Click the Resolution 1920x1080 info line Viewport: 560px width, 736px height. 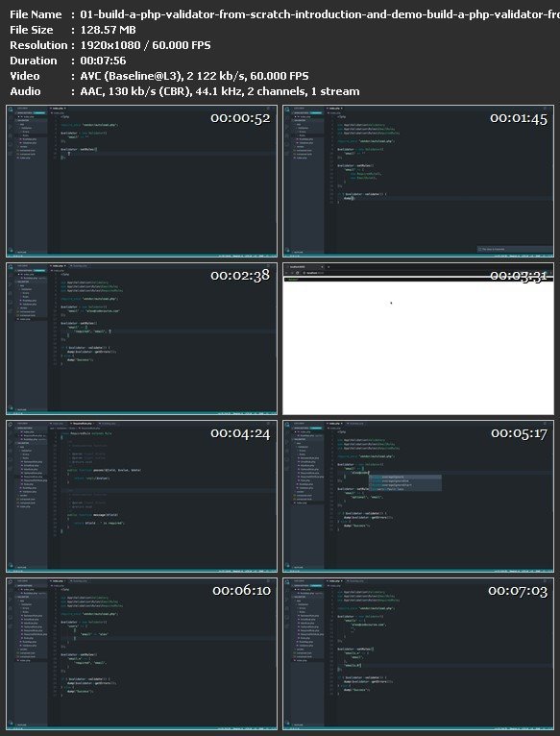pyautogui.click(x=110, y=45)
